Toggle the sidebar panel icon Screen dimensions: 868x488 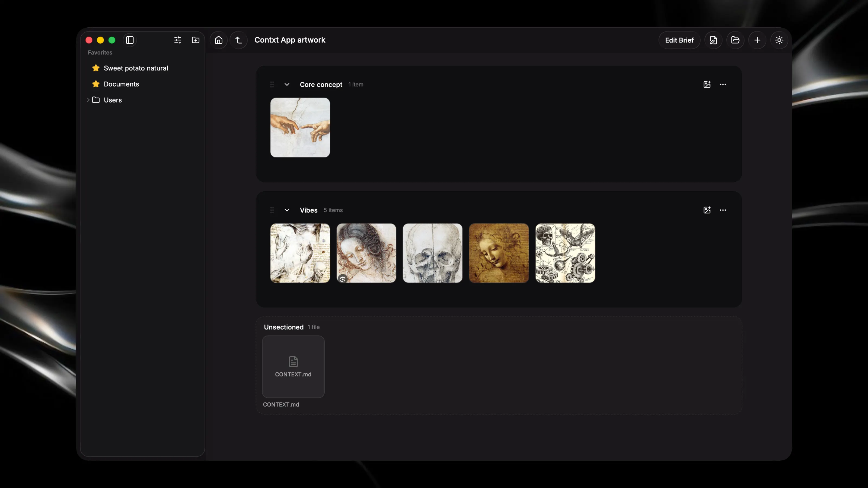(130, 40)
